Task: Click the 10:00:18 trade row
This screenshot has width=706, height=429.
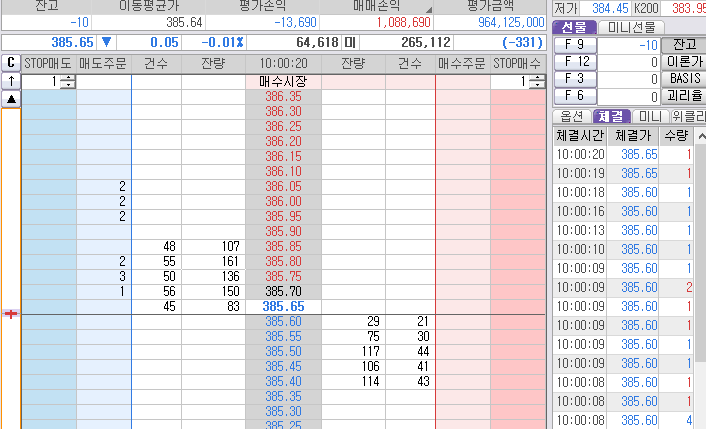Action: (623, 192)
